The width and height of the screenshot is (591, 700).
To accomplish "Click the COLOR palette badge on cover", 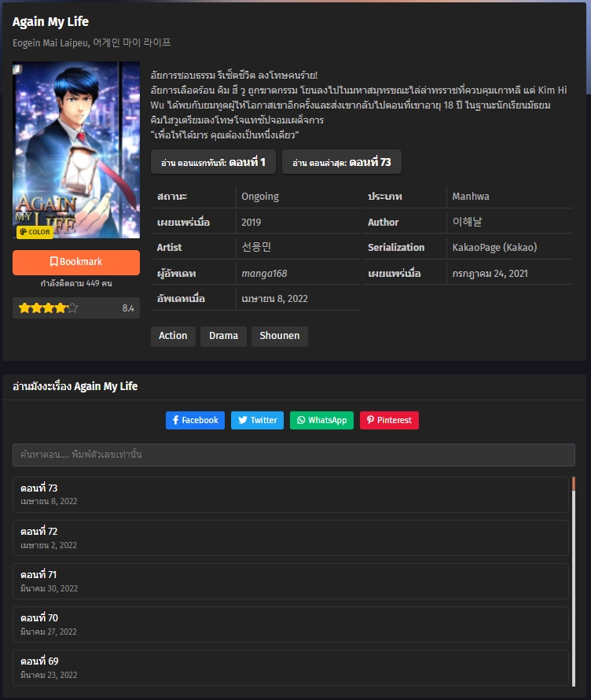I will pos(34,232).
